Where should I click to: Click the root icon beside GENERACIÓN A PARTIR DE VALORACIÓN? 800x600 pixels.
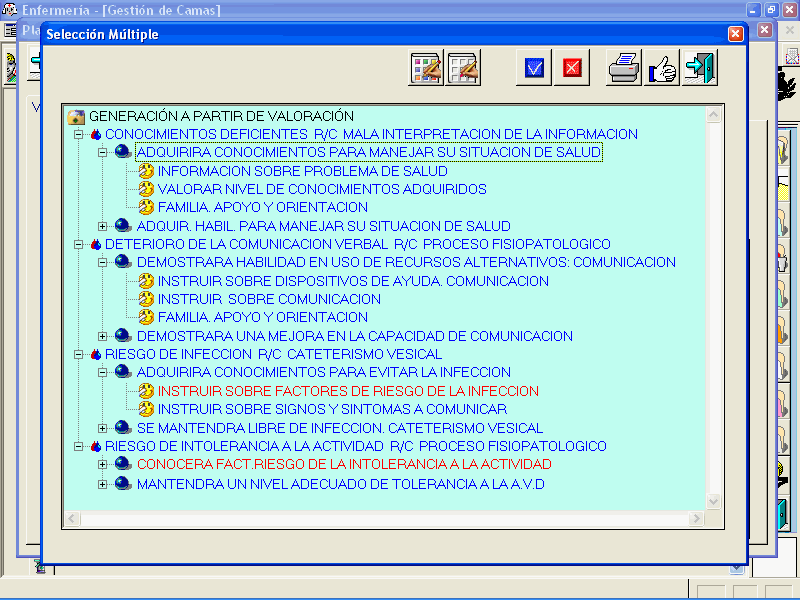coord(76,116)
